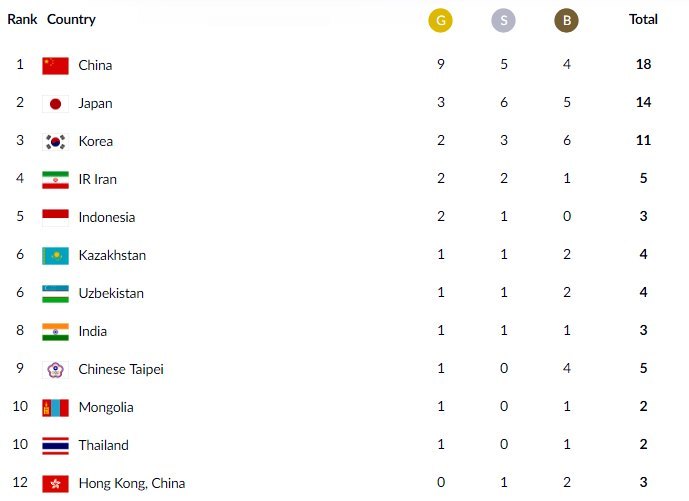Image resolution: width=689 pixels, height=501 pixels.
Task: Click the Japan flag icon
Action: 55,104
